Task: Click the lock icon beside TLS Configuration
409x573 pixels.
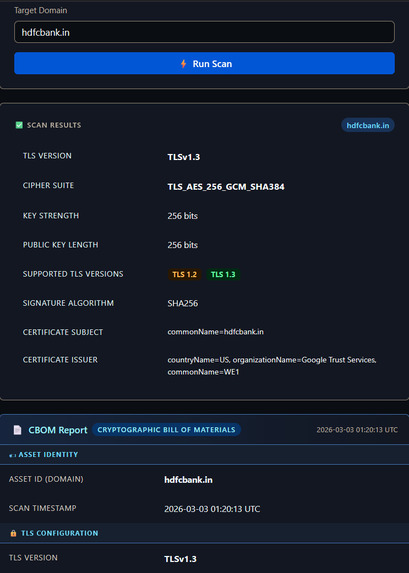Action: (14, 533)
